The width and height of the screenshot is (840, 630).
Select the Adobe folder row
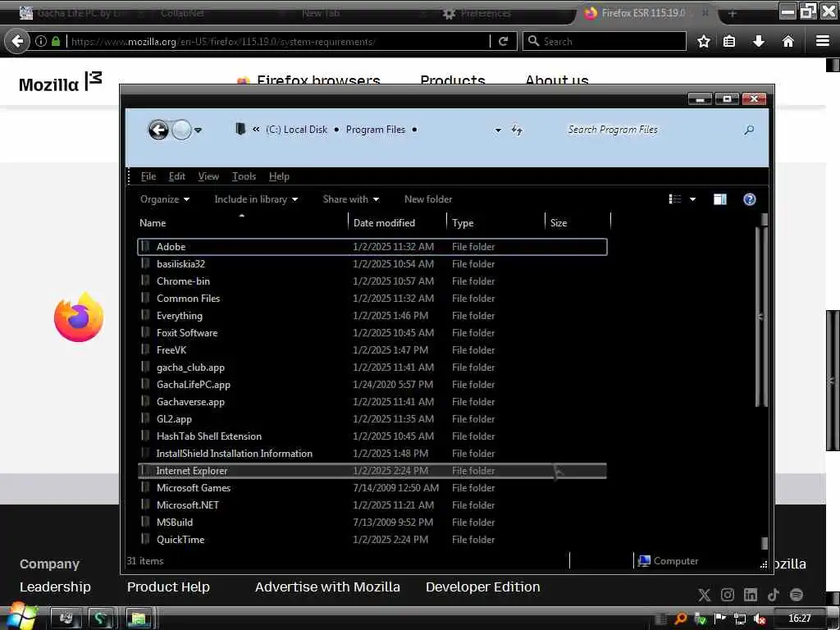372,247
